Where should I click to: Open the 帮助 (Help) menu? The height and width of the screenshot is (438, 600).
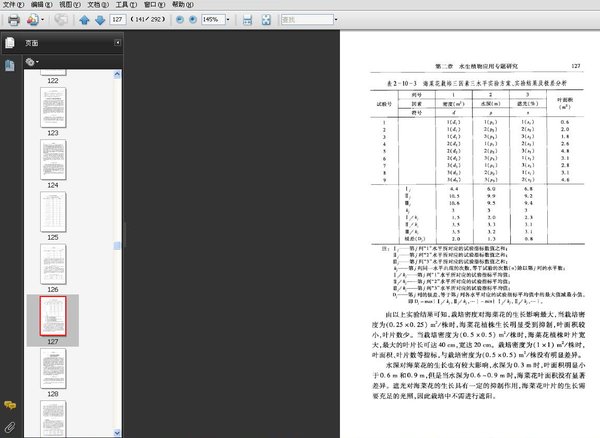click(x=183, y=5)
